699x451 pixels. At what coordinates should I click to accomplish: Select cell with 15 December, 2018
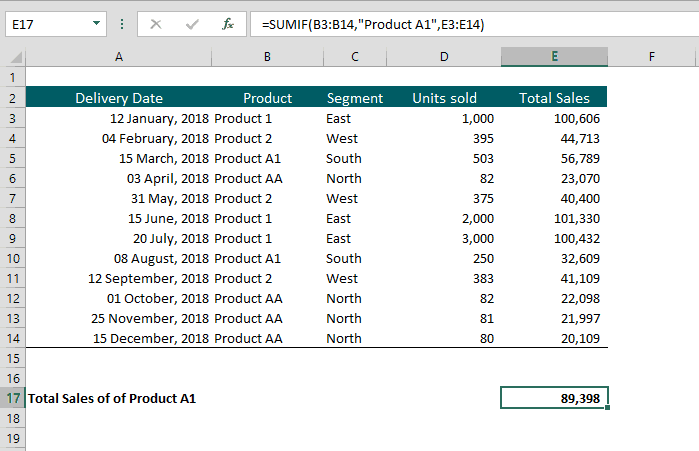(x=119, y=338)
